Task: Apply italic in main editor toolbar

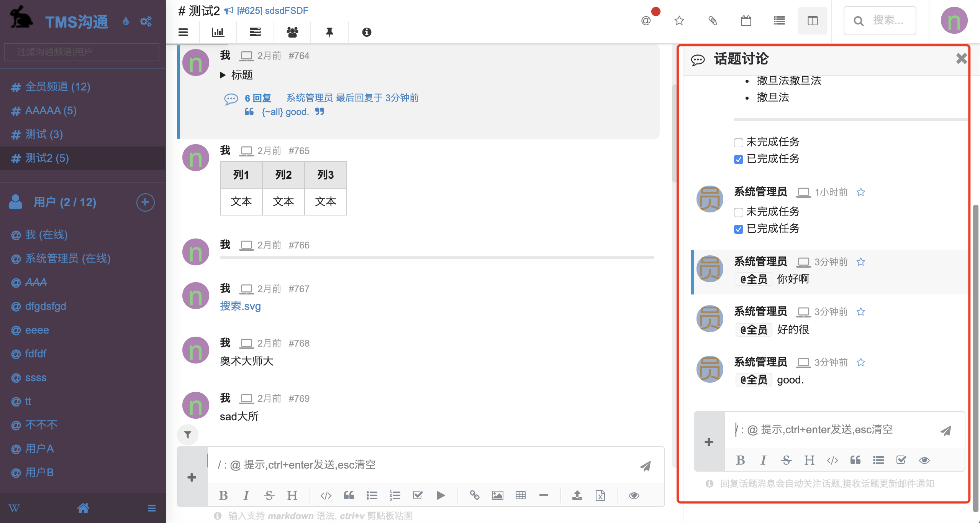Action: [x=246, y=495]
